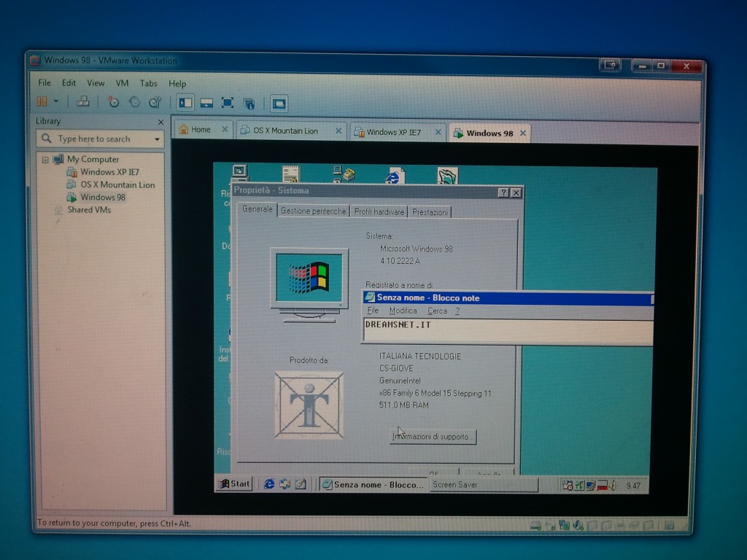This screenshot has height=560, width=747.
Task: Select the Generale tab in Proprietà - Sistema
Action: [258, 209]
